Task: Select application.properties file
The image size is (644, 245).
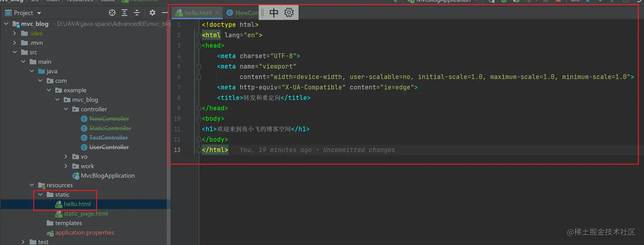Action: point(84,233)
